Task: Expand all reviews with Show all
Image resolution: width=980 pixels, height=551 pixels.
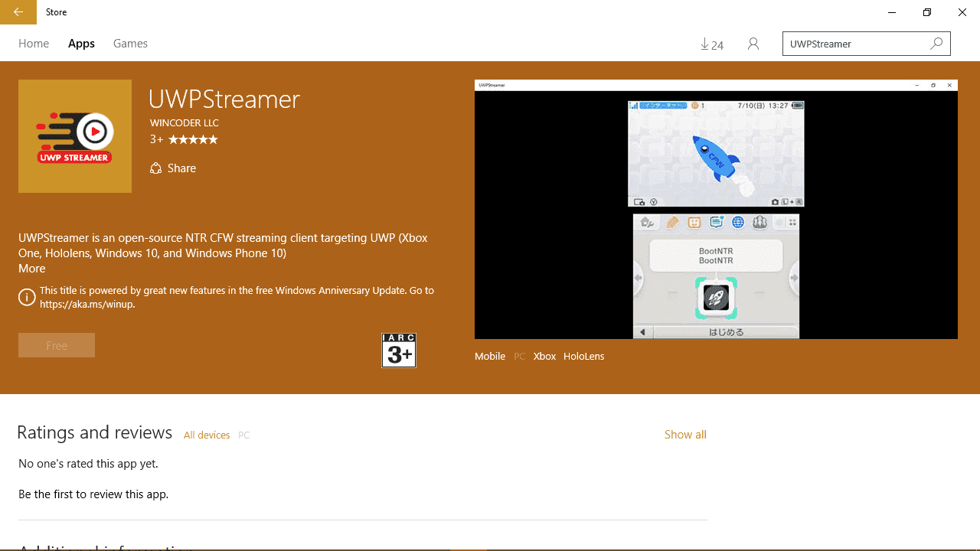Action: pos(685,435)
